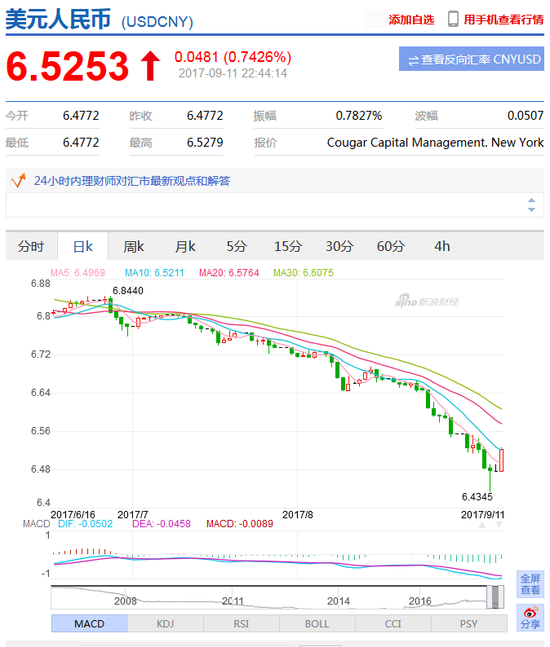
Task: View reverse rate CNYUSD button
Action: tap(471, 59)
